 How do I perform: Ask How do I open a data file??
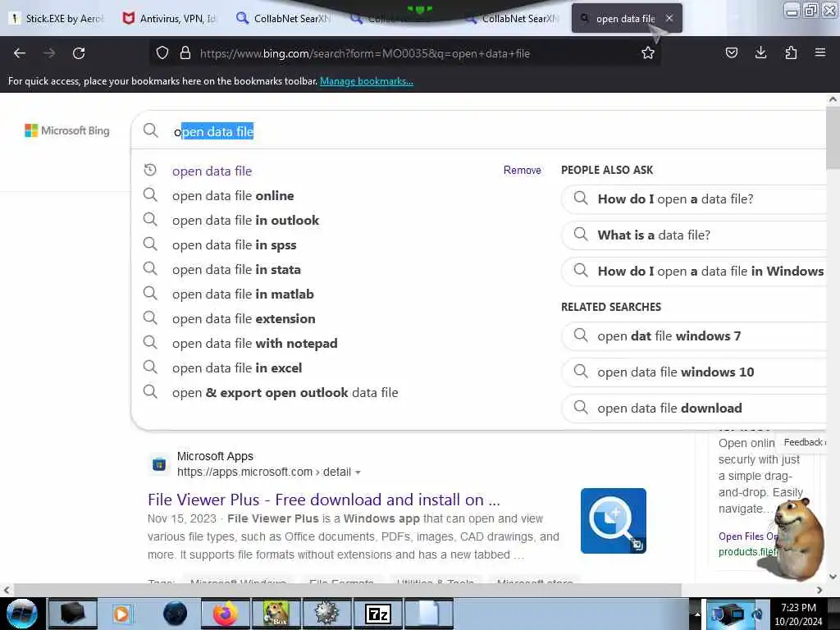[695, 199]
